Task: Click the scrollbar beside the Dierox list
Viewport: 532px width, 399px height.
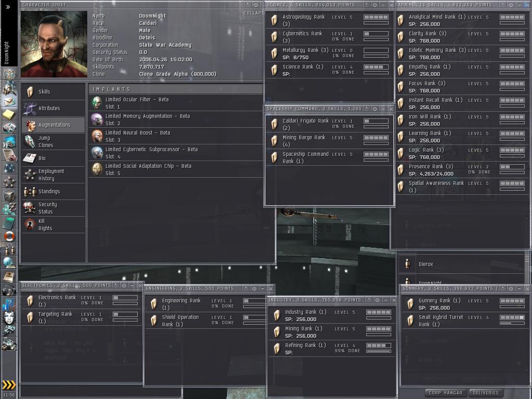Action: (527, 268)
